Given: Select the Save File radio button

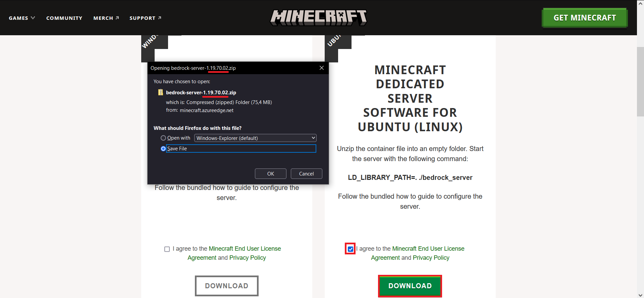Looking at the screenshot, I should [163, 149].
